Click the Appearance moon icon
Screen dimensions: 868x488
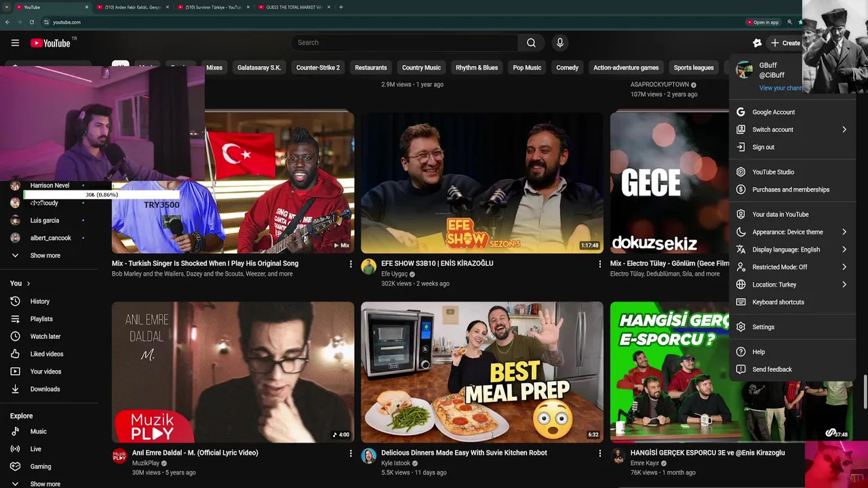coord(741,232)
